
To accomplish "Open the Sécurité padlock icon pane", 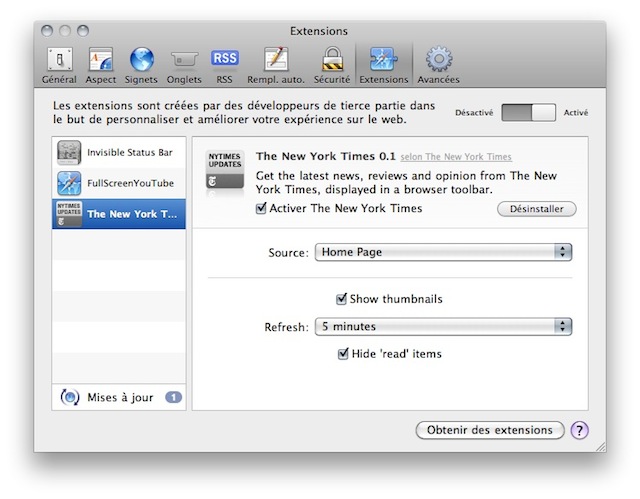I will pos(332,60).
